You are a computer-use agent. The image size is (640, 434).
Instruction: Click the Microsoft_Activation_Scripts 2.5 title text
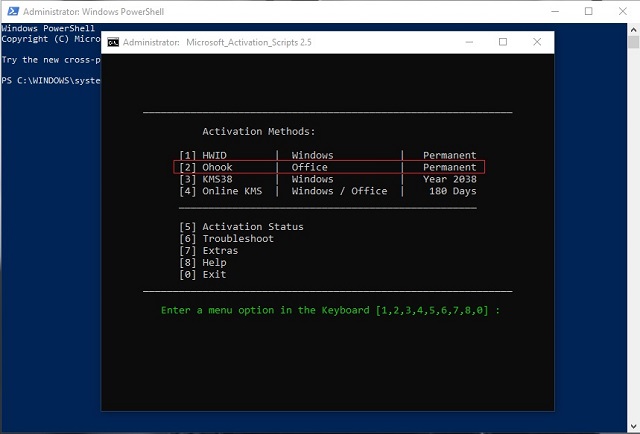(x=249, y=42)
